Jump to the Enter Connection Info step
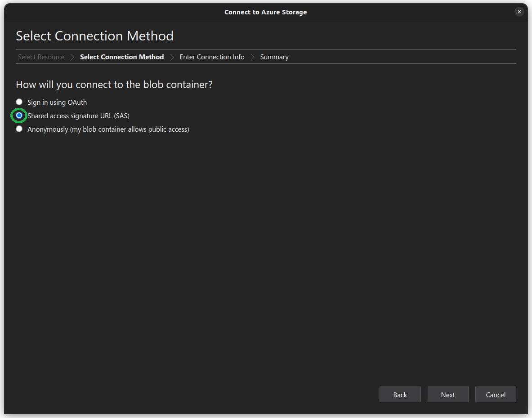Viewport: 532px width, 418px height. coord(212,57)
